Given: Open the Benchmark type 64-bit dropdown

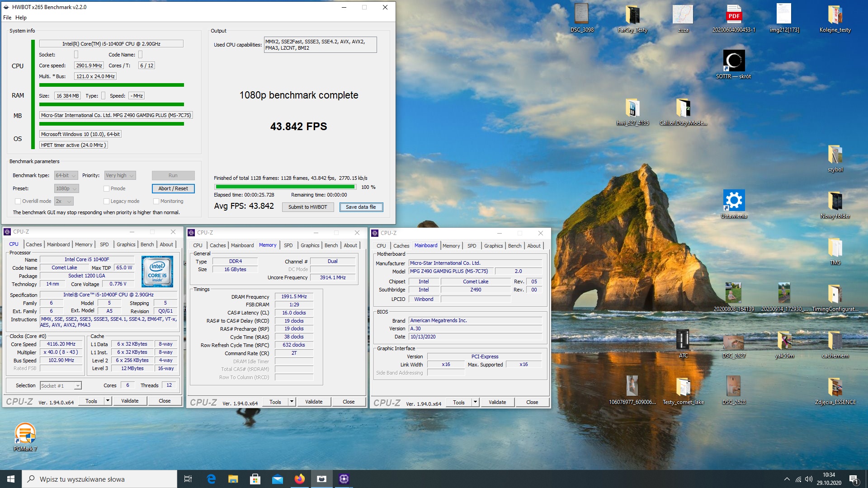Looking at the screenshot, I should (66, 175).
